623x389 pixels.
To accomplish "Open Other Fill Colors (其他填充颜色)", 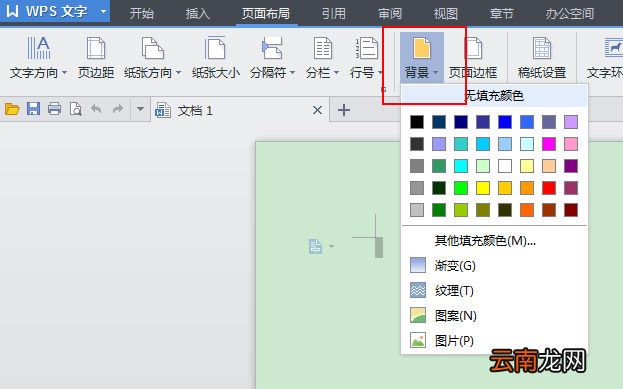I will (x=494, y=240).
